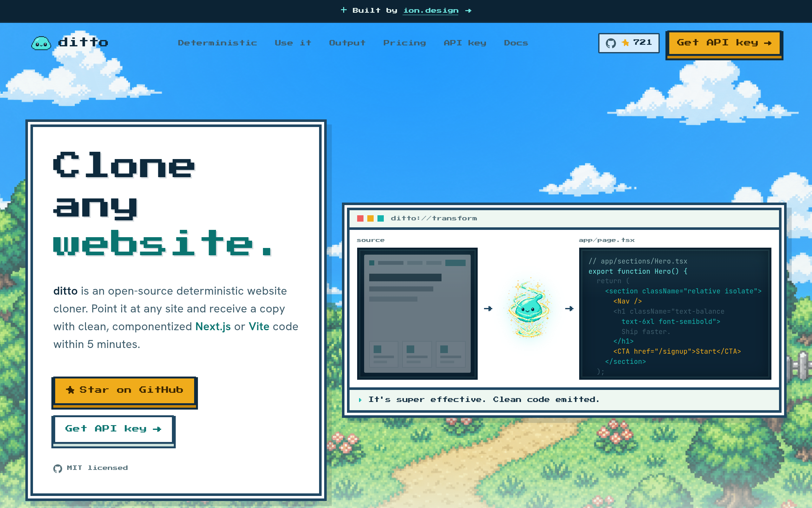Screen dimensions: 812x508
Task: Click the glowing slime mascot in transform panel
Action: (529, 308)
